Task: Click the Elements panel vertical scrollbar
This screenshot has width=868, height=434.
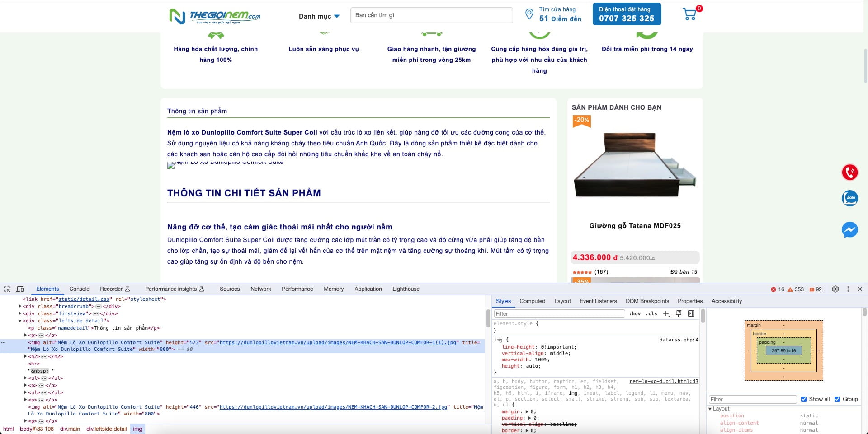Action: [488, 319]
